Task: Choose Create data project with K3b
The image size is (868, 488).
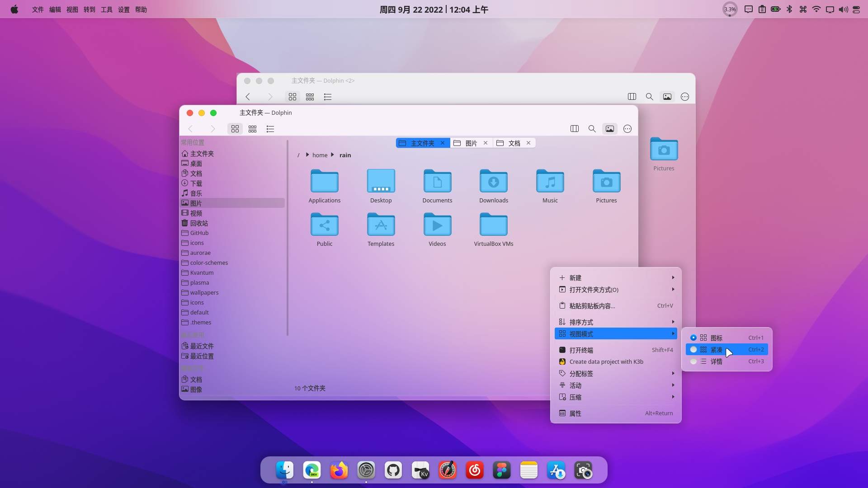Action: point(616,362)
